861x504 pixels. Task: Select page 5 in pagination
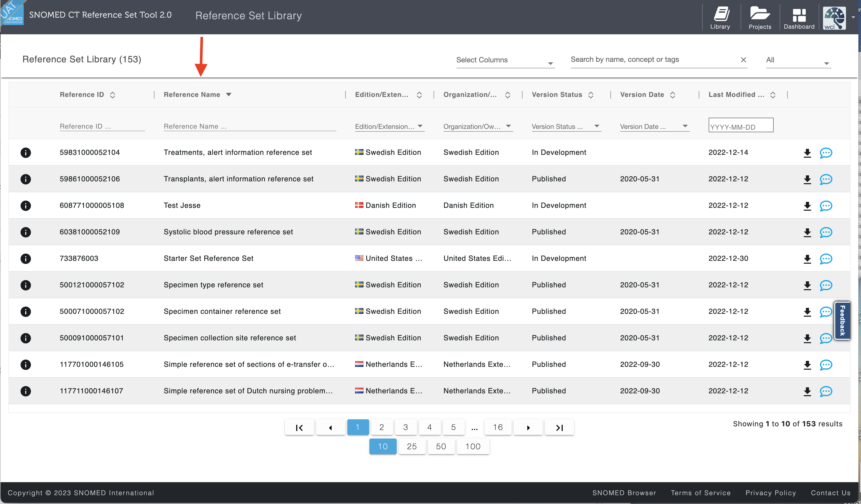pyautogui.click(x=453, y=428)
